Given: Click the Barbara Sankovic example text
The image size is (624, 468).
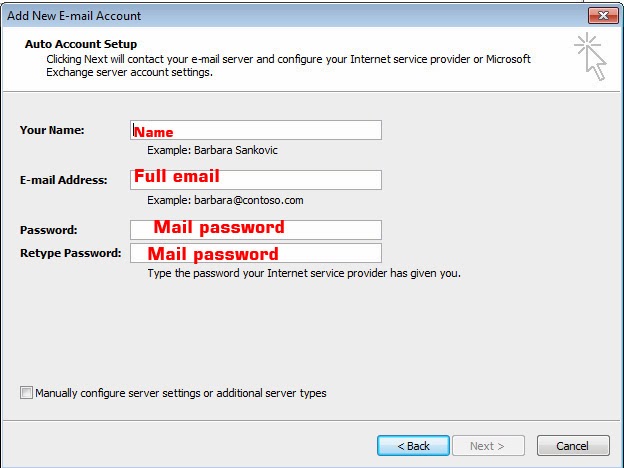Looking at the screenshot, I should [212, 150].
